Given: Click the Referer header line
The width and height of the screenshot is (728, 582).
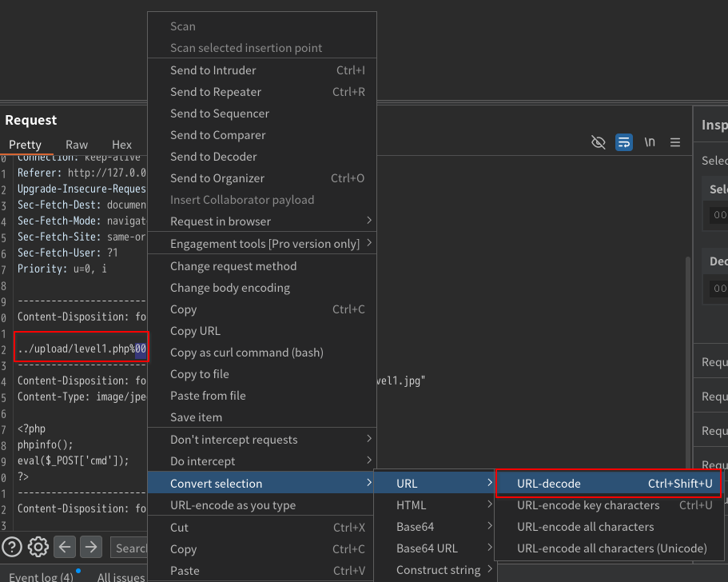Looking at the screenshot, I should click(82, 173).
